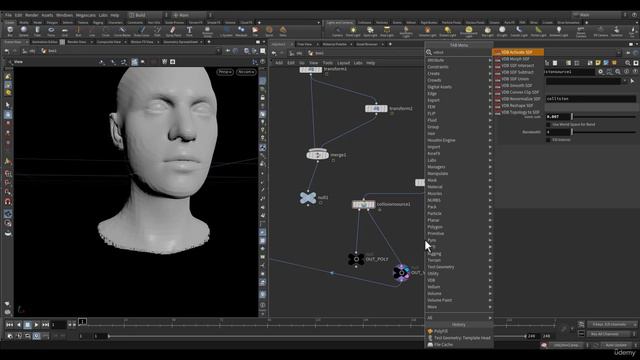This screenshot has height=360, width=640.
Task: Choose VDB Activate SDF from results
Action: coord(518,52)
